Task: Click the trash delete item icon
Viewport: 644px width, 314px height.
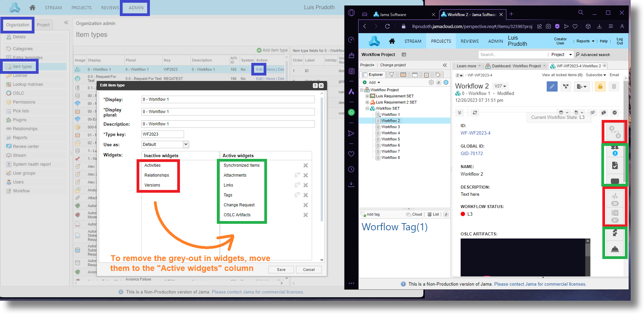Action: [614, 86]
